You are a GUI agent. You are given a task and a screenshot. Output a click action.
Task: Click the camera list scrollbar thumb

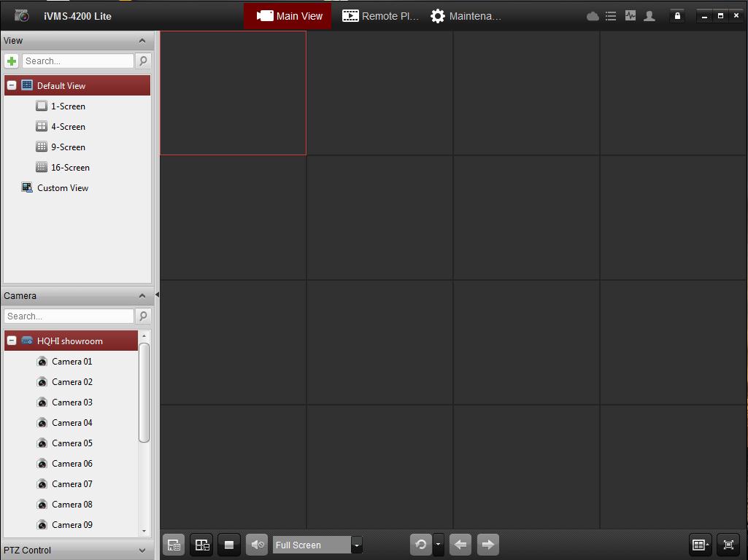tap(144, 392)
